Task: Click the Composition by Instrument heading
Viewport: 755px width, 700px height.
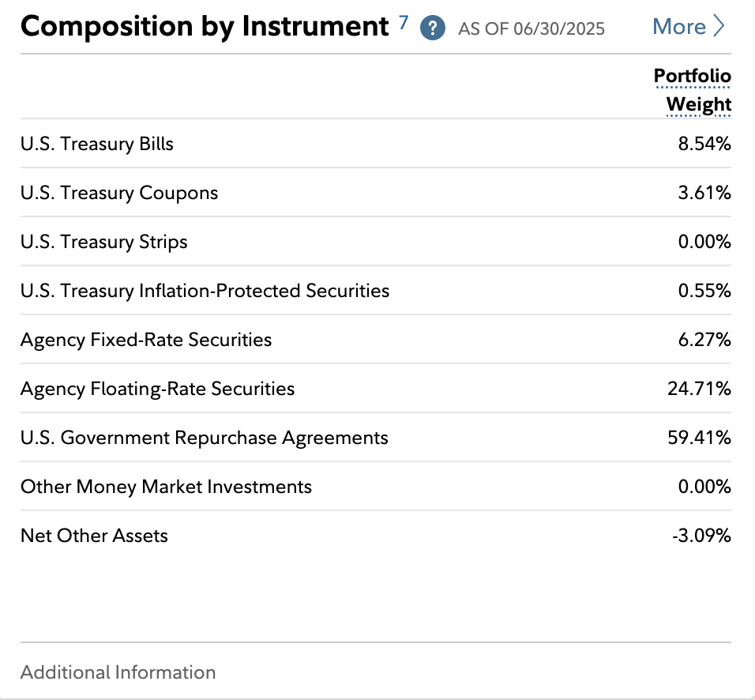Action: tap(205, 27)
